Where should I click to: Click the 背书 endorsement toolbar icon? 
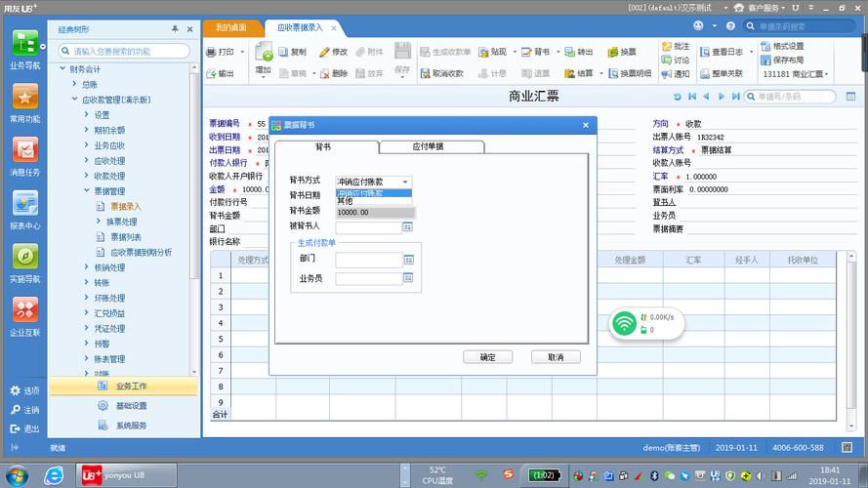526,52
